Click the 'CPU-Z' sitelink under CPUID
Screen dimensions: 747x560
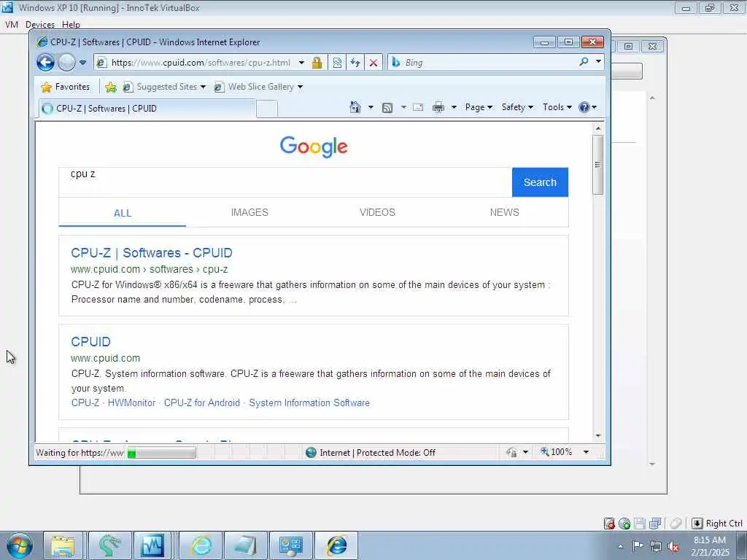tap(85, 402)
